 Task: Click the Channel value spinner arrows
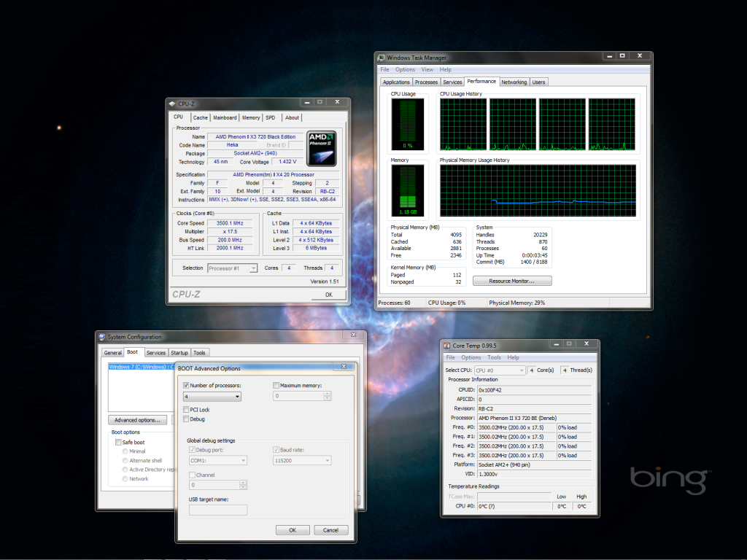coord(243,485)
